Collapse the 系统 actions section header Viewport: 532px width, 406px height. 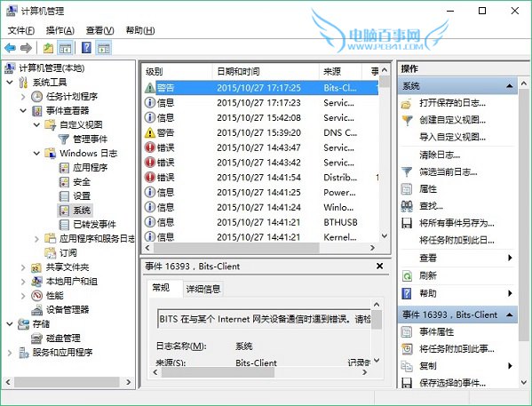point(509,86)
